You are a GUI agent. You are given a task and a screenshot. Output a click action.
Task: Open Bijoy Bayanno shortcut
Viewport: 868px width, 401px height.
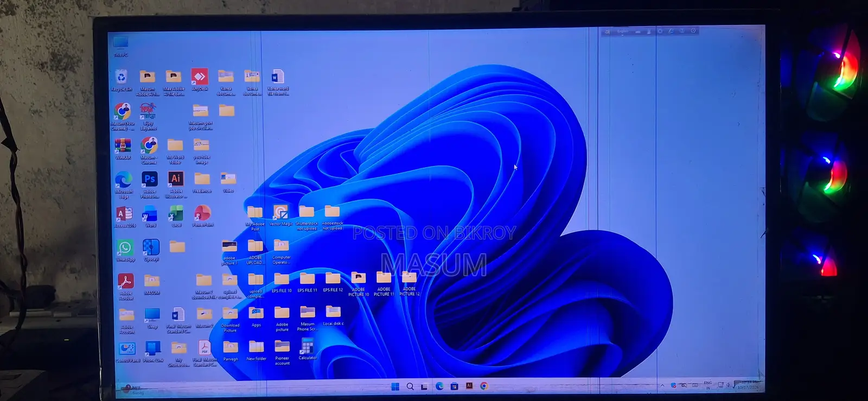point(148,117)
